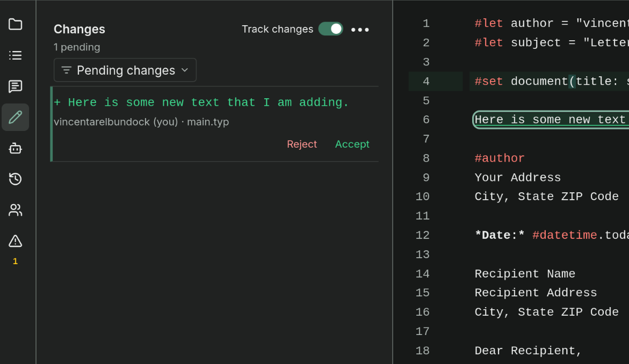Click the #set document code line
This screenshot has width=629, height=364.
(552, 82)
